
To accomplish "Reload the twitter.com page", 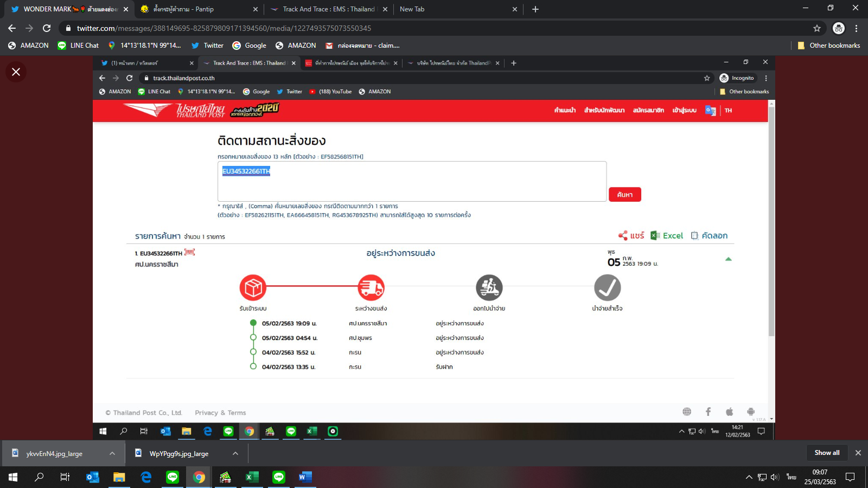I will [47, 28].
